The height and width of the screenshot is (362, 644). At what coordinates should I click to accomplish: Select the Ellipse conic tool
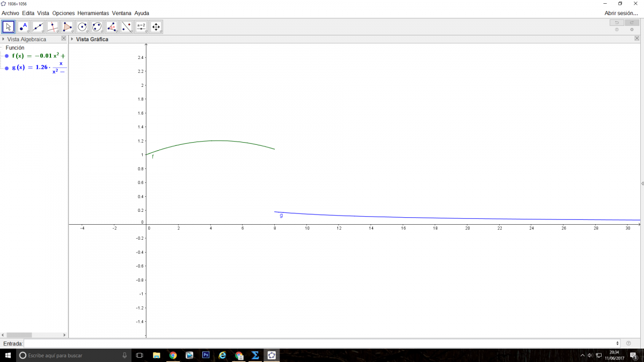97,27
